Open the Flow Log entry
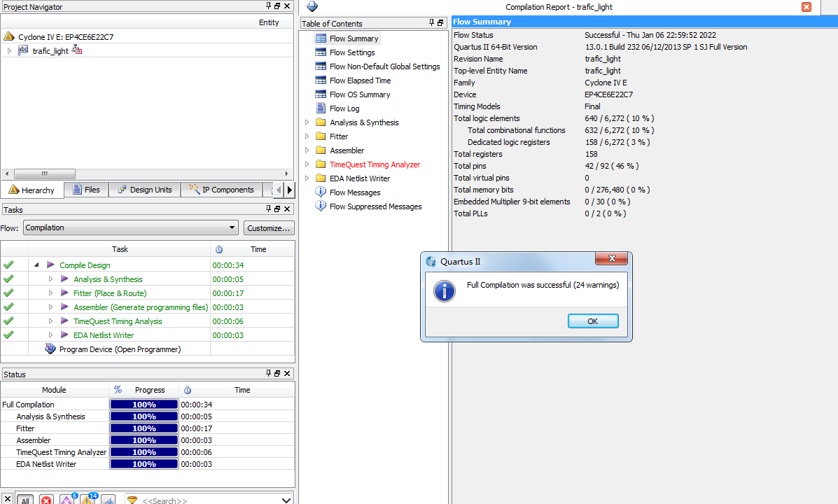Image resolution: width=838 pixels, height=504 pixels. 344,108
